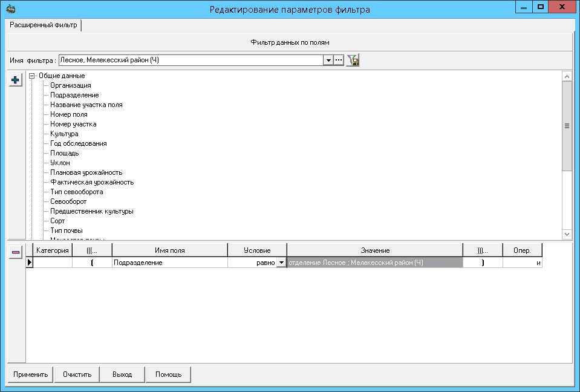
Task: Open help with 'Помощь' button
Action: 168,374
